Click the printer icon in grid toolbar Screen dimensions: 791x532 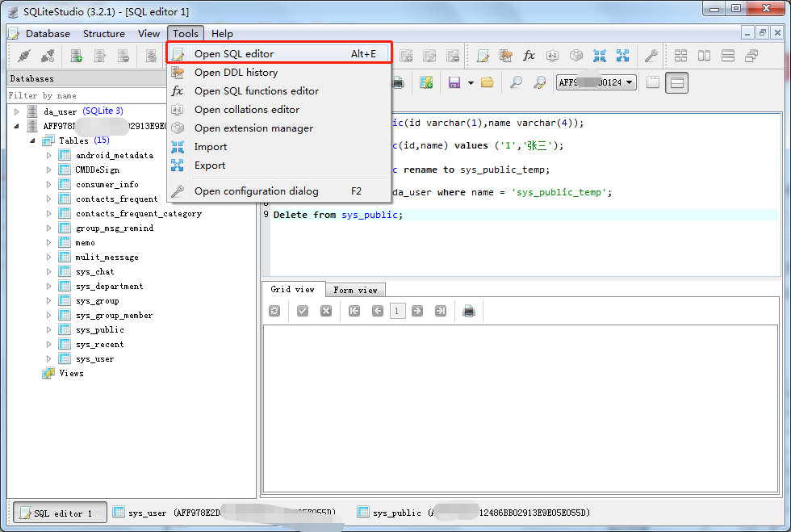tap(469, 311)
